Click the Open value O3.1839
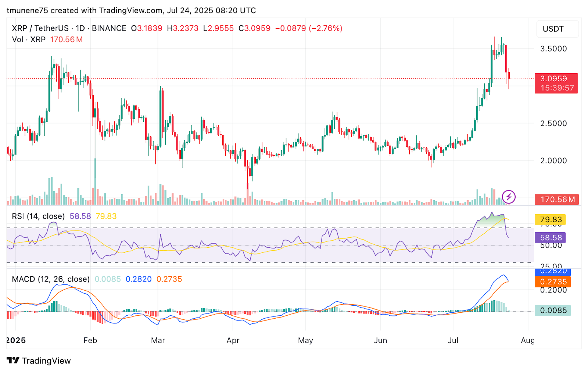588x372 pixels. click(x=147, y=28)
